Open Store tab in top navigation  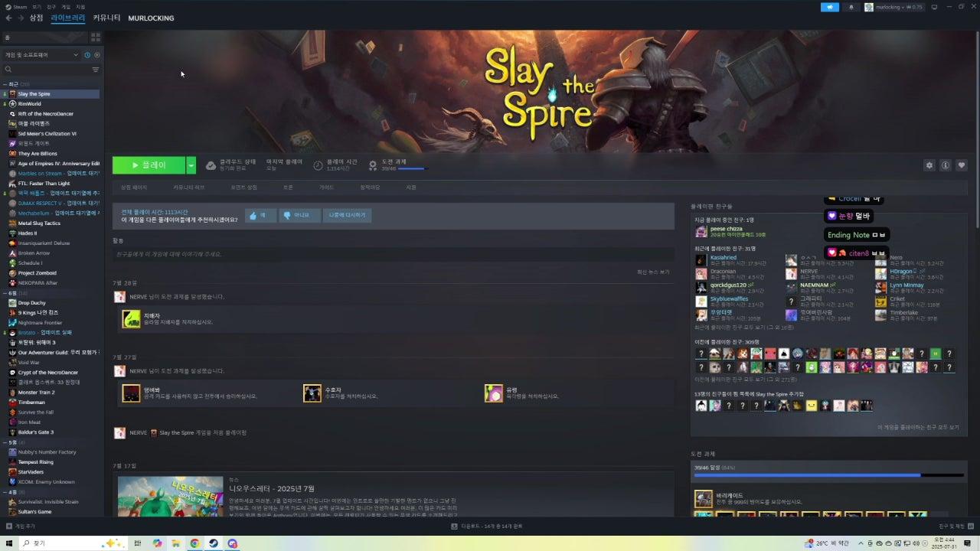(x=36, y=18)
